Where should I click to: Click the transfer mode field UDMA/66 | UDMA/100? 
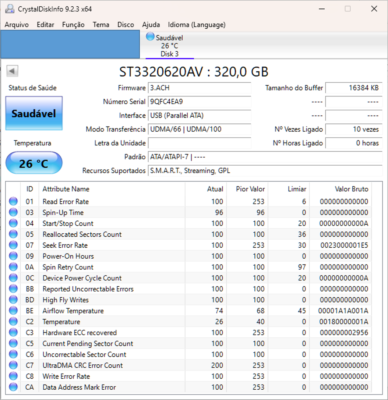coord(199,129)
